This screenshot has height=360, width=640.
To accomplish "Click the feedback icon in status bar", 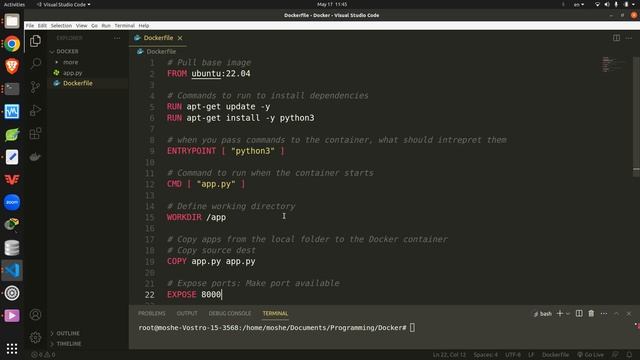I will point(615,355).
